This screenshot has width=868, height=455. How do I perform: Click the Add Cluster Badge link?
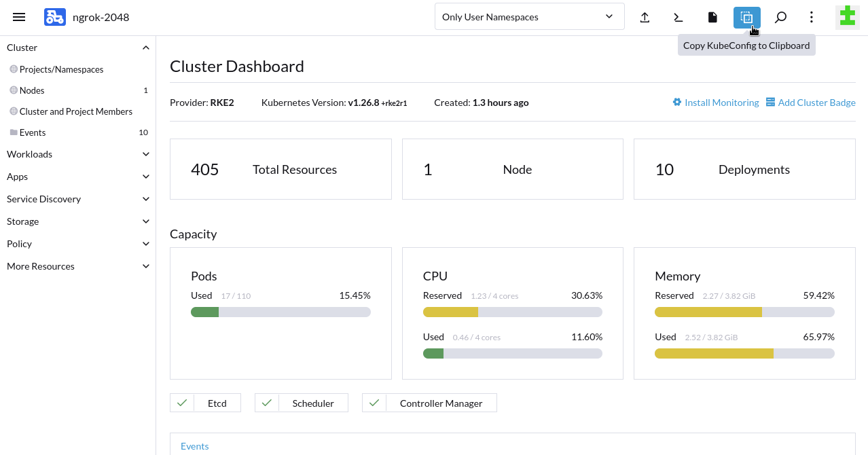click(817, 102)
